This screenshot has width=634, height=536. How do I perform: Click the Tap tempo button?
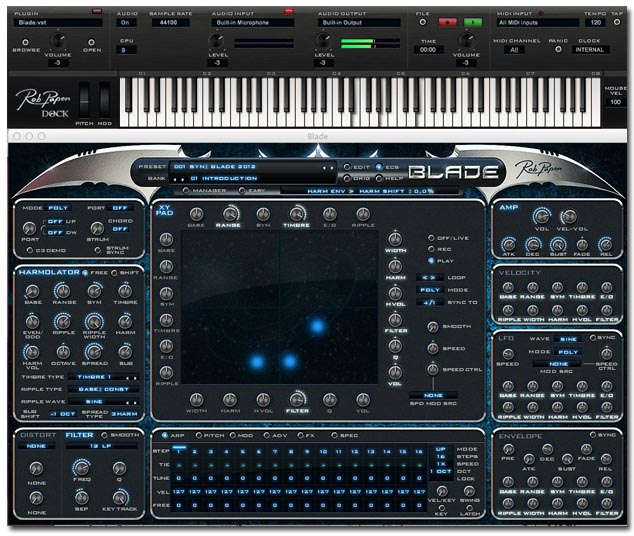[617, 22]
